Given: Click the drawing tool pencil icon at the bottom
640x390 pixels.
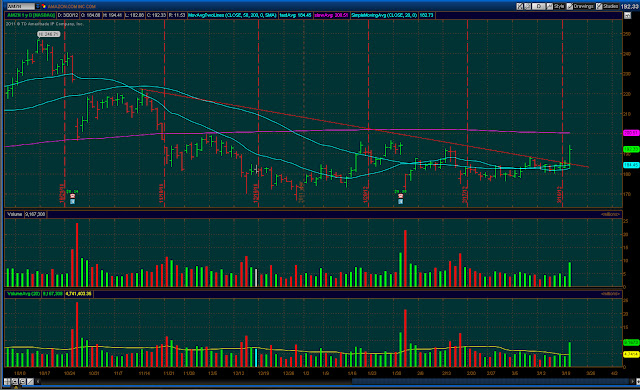Looking at the screenshot, I should coord(30,382).
